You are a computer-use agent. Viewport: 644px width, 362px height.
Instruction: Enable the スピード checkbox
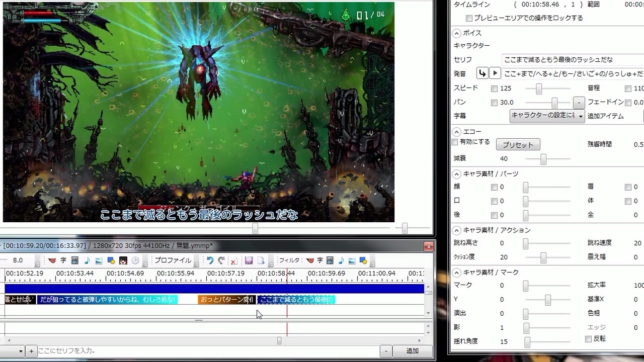point(494,88)
